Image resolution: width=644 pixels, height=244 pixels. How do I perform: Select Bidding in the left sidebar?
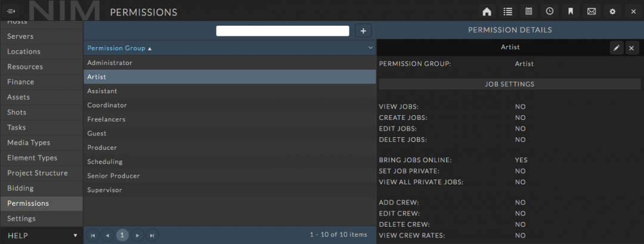20,188
